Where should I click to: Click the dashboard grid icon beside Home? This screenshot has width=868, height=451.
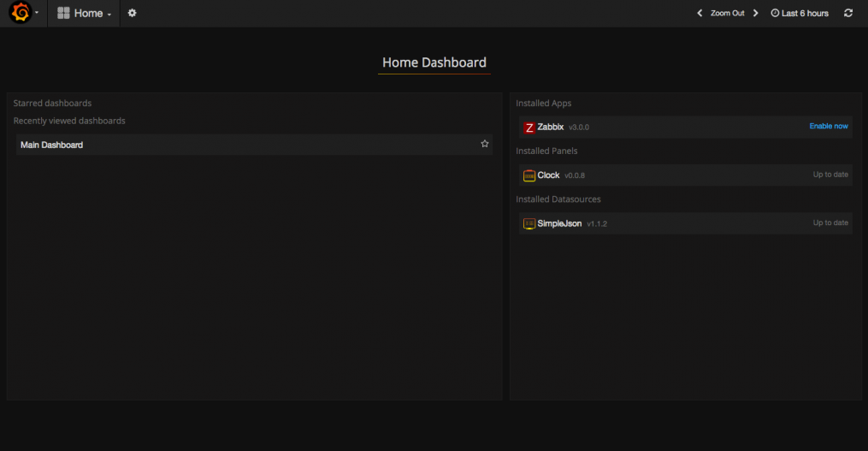(x=63, y=13)
